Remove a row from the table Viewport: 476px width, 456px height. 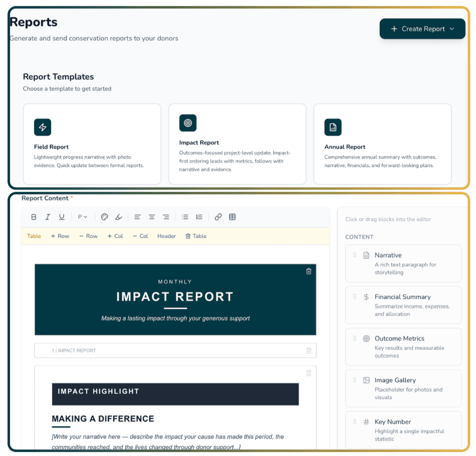(x=88, y=236)
